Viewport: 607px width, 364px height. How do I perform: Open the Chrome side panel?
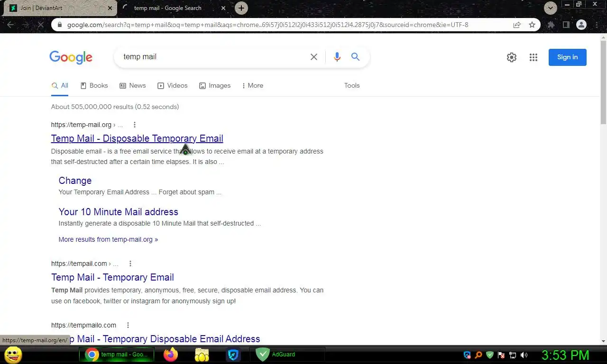pyautogui.click(x=566, y=25)
